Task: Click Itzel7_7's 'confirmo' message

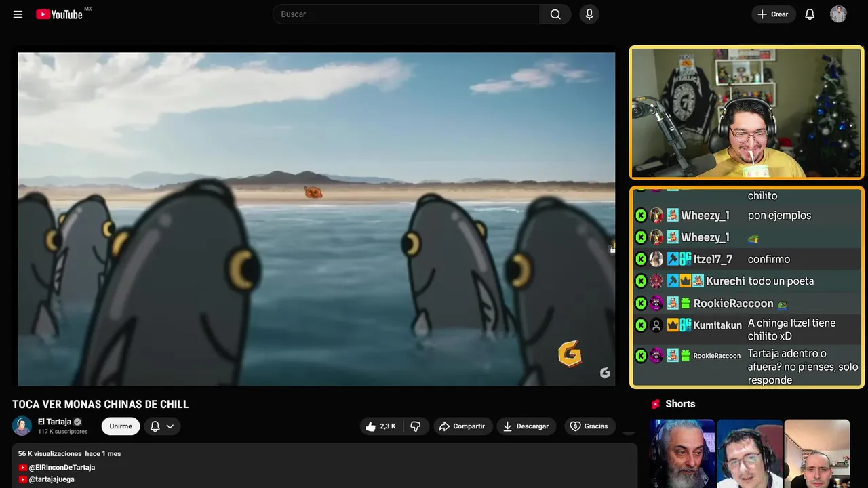Action: click(769, 259)
